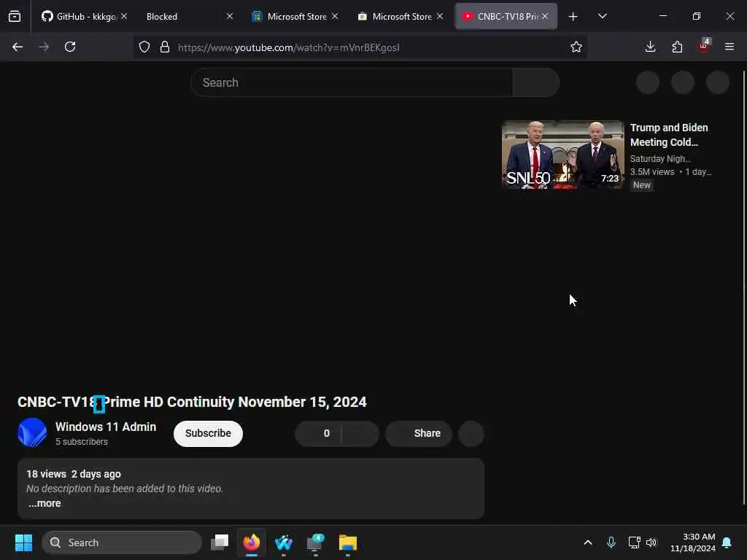Open the Windows 11 Admin channel avatar
747x560 pixels.
(32, 433)
